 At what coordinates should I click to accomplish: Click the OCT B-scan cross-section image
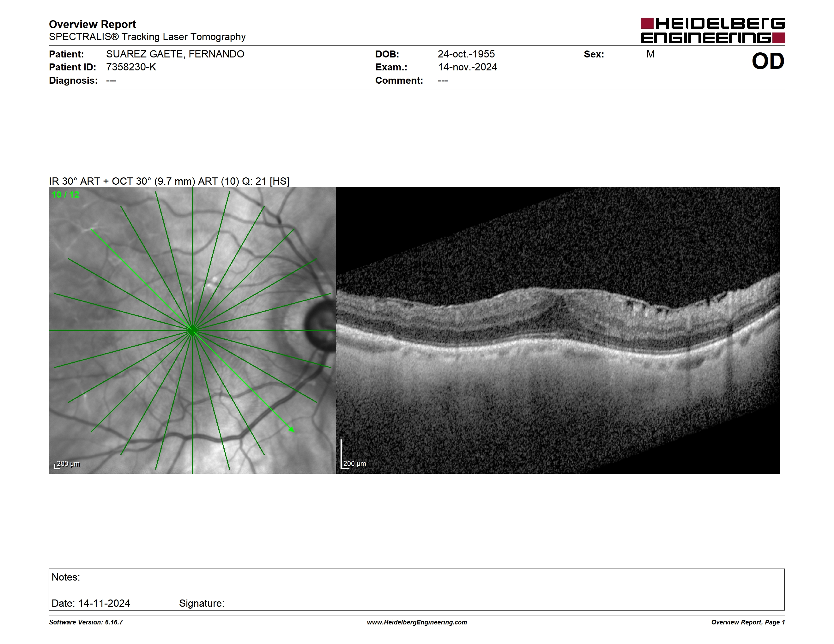[558, 331]
